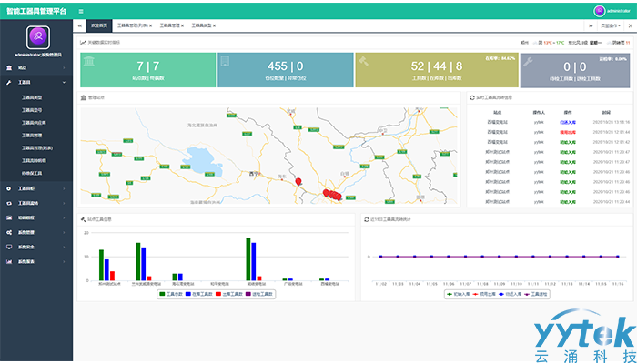The image size is (637, 364).
Task: Click the 455 | 0 仓位数量 stat card
Action: (x=285, y=70)
